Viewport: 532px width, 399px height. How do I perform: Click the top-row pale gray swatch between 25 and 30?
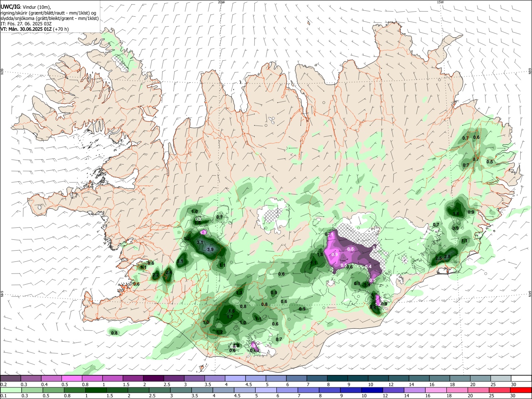(501, 378)
